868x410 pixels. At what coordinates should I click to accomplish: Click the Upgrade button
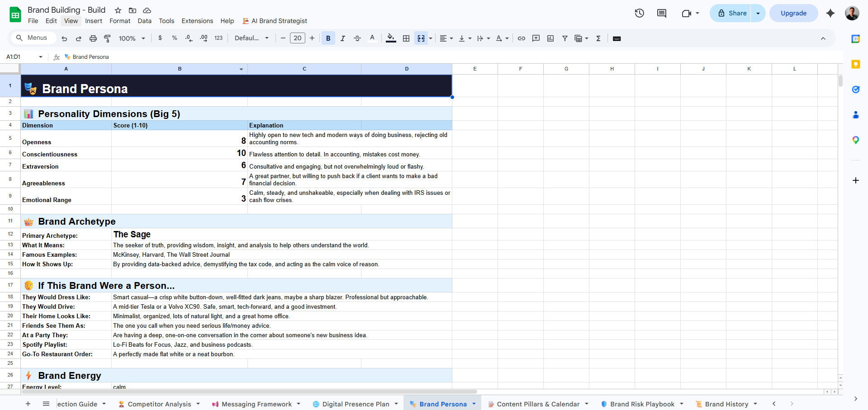tap(793, 13)
